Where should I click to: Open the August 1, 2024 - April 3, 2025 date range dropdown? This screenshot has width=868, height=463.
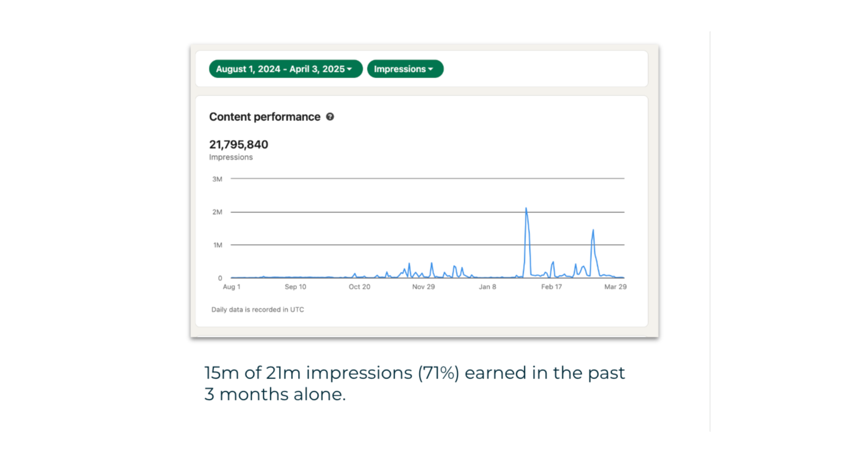285,69
